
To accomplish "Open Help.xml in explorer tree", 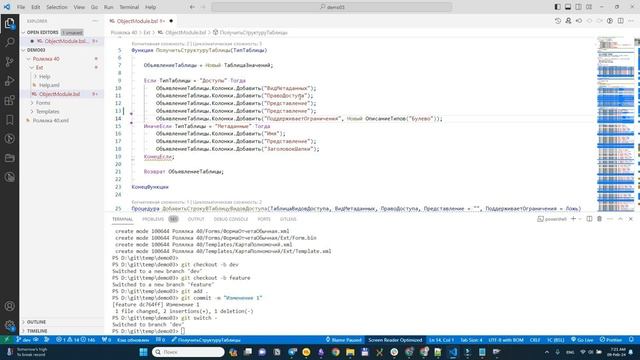I will tap(49, 85).
